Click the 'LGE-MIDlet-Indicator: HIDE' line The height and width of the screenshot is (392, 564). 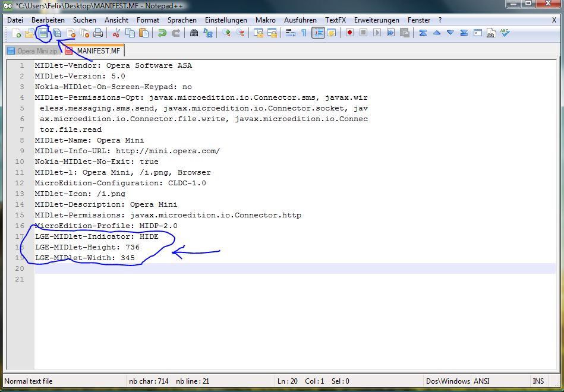pyautogui.click(x=97, y=236)
